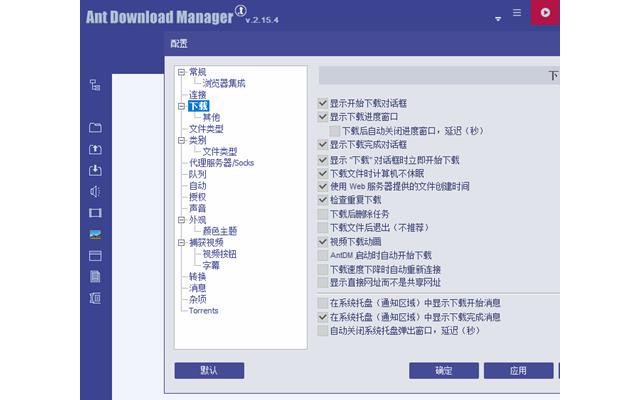The width and height of the screenshot is (640, 400).
Task: Select the 捕获视频 tree item label
Action: pyautogui.click(x=207, y=243)
